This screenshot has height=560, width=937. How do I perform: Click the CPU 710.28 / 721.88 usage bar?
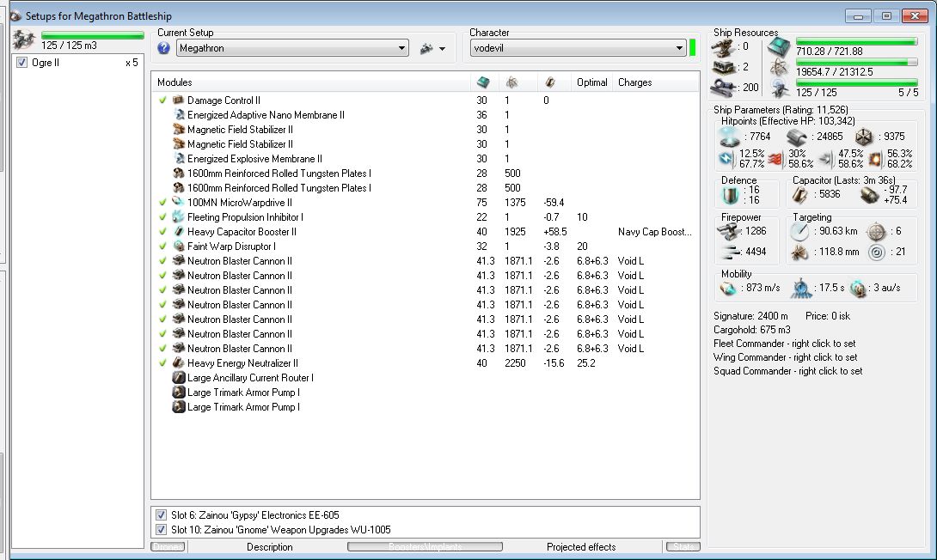point(856,42)
